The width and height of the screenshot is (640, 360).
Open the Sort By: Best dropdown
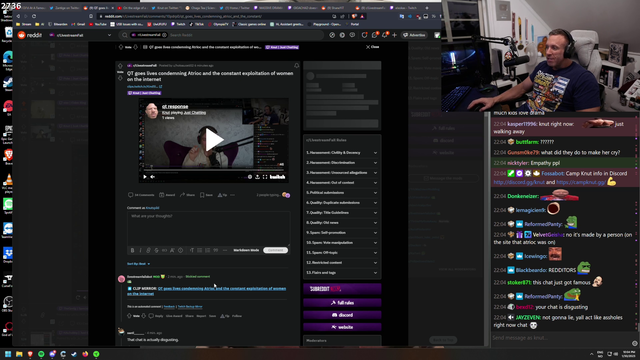point(138,264)
